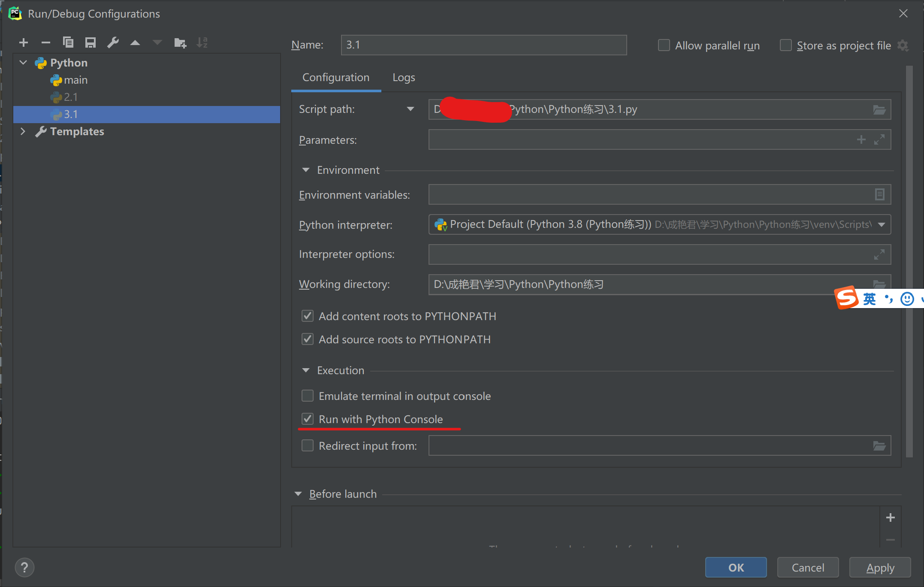This screenshot has width=924, height=587.
Task: Save the configuration with the disk icon
Action: tap(91, 42)
